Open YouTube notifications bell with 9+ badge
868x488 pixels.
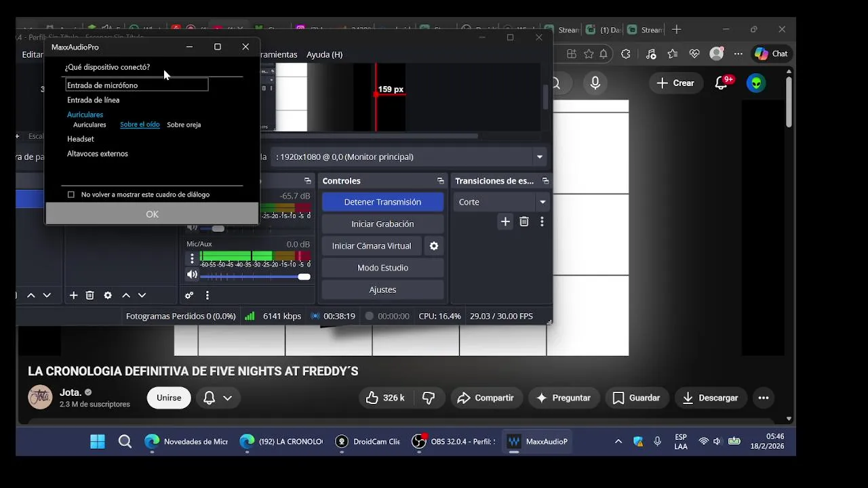pyautogui.click(x=723, y=83)
